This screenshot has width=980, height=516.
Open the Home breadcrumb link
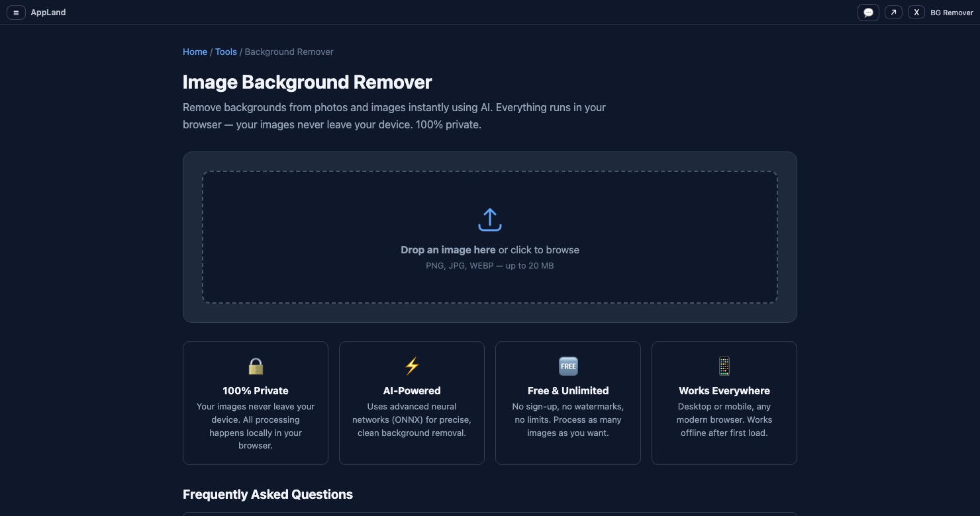[x=195, y=52]
